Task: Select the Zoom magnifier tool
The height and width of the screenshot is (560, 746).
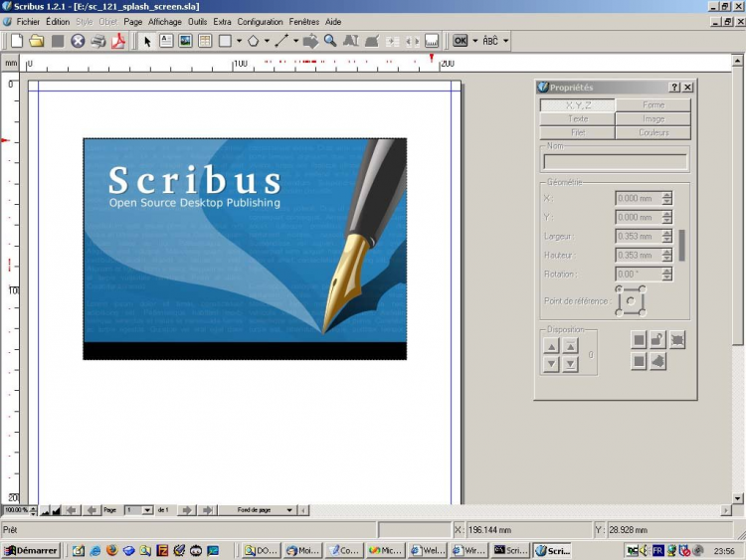Action: pyautogui.click(x=330, y=41)
